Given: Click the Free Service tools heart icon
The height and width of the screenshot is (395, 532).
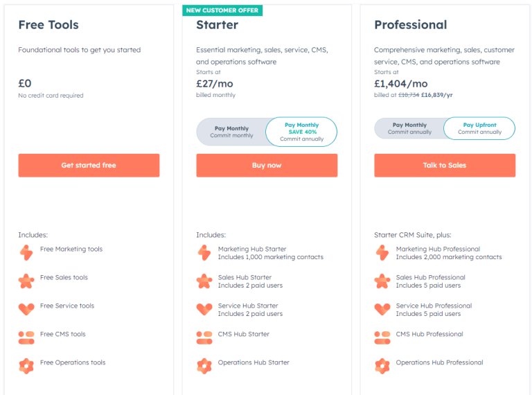Looking at the screenshot, I should click(26, 309).
